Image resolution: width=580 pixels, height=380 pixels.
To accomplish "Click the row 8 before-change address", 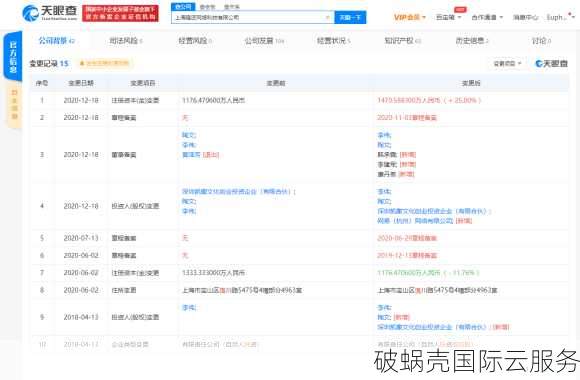I will (242, 290).
